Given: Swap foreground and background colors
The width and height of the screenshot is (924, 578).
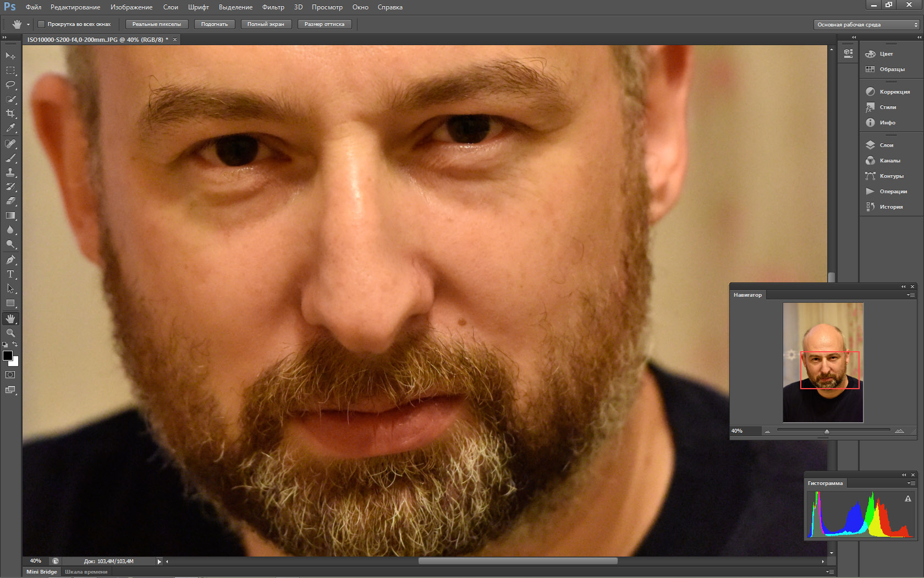Looking at the screenshot, I should 15,345.
